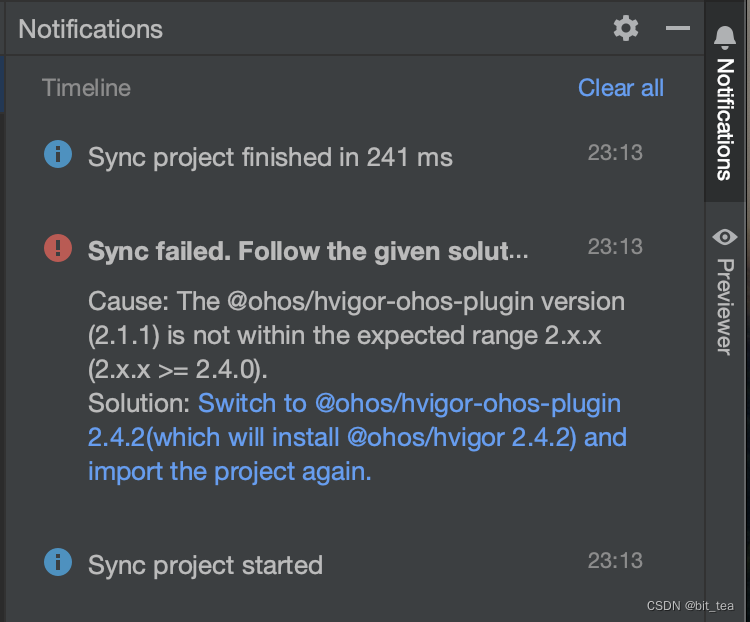750x622 pixels.
Task: Open the Previewer side tab
Action: coord(725,306)
